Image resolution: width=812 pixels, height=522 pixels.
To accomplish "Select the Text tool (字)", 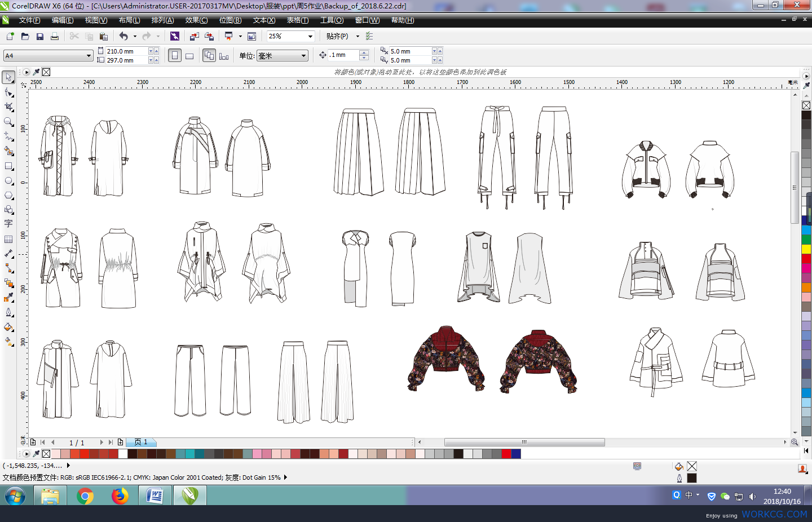I will (x=9, y=224).
